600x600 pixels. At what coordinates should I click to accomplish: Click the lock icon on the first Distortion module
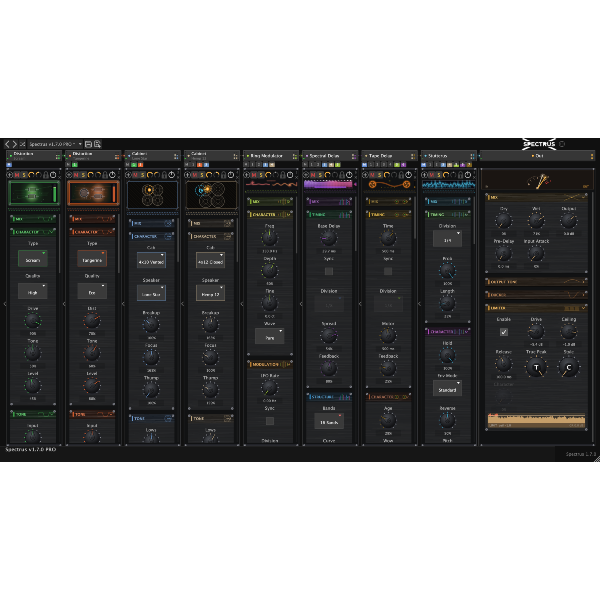click(46, 175)
